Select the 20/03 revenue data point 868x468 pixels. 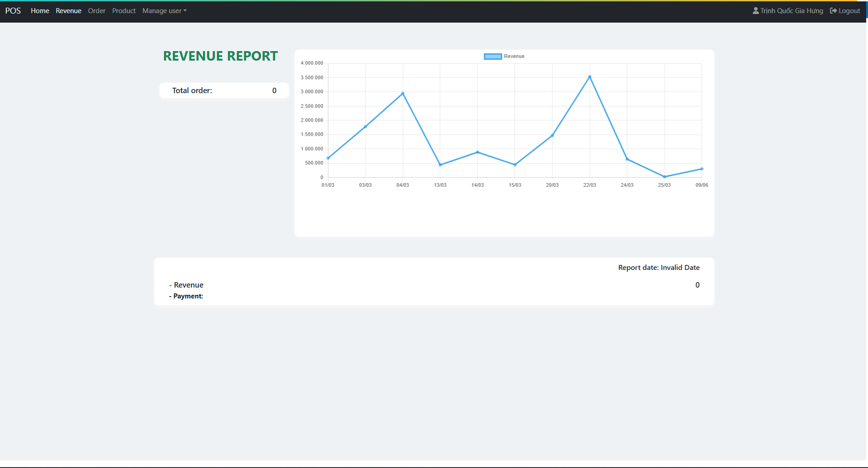tap(552, 136)
